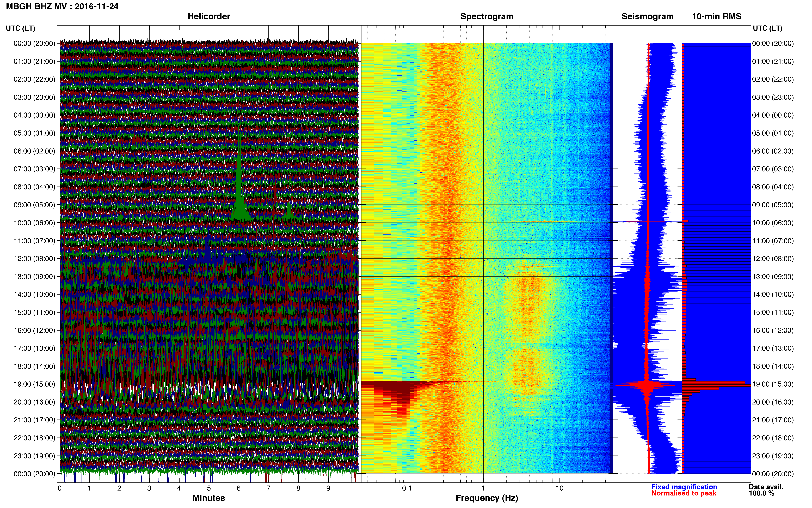Click the '6' tick on the Minutes axis

click(239, 488)
